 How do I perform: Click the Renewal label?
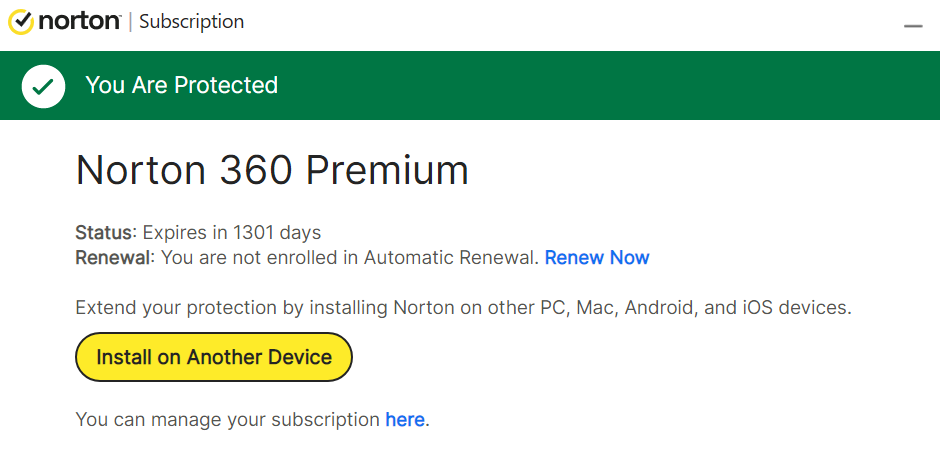[113, 258]
